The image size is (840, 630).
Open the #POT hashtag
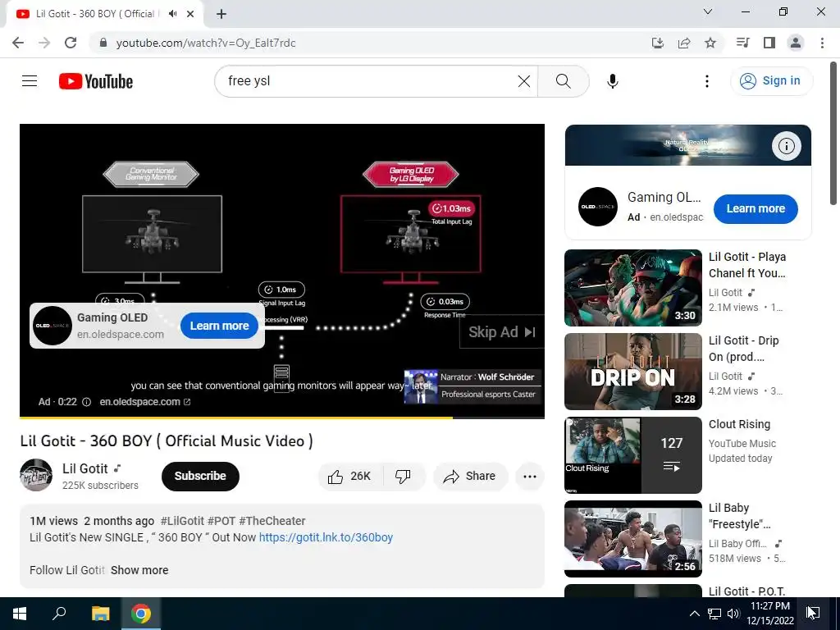point(221,521)
